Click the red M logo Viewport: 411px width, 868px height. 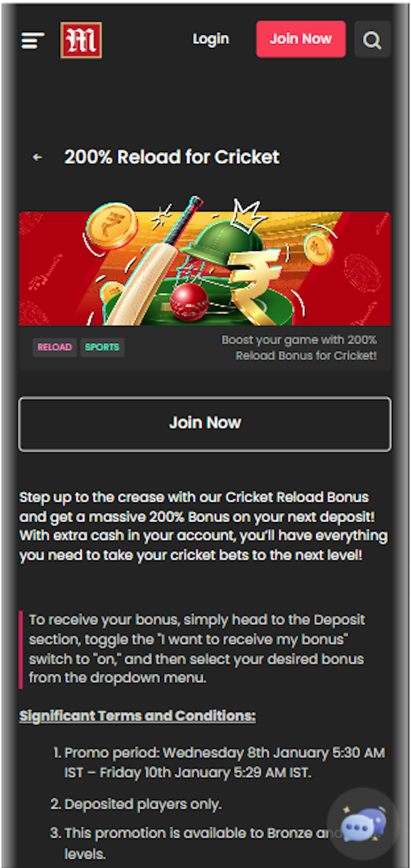(x=81, y=40)
